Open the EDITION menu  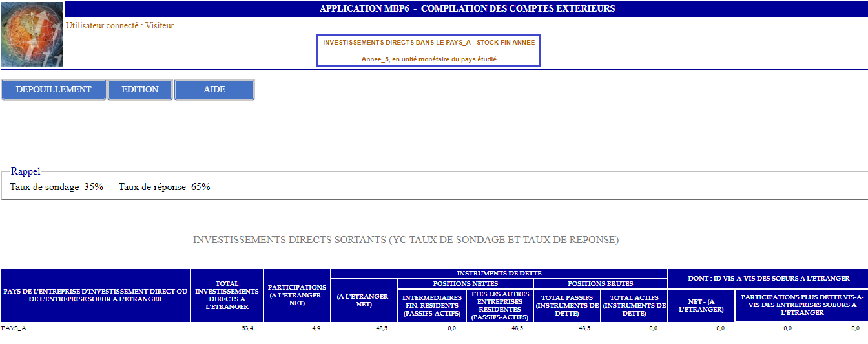point(140,90)
